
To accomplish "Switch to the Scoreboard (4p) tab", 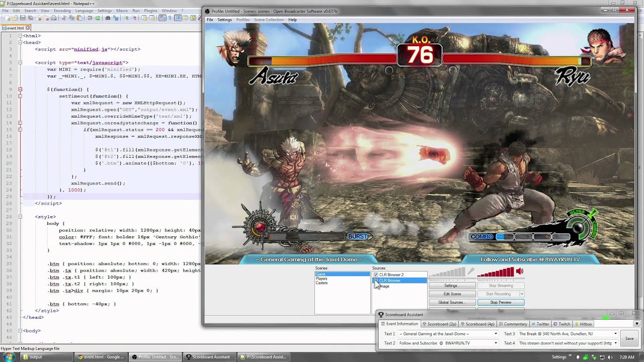I will tap(477, 324).
